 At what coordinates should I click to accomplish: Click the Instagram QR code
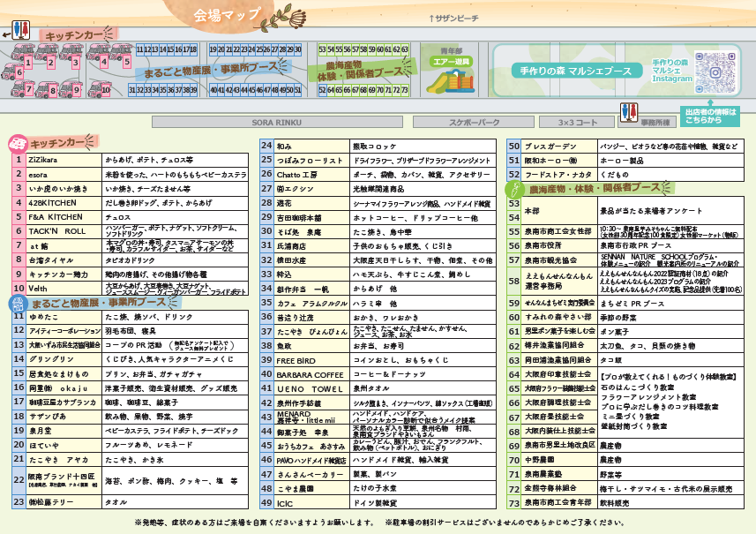[717, 69]
